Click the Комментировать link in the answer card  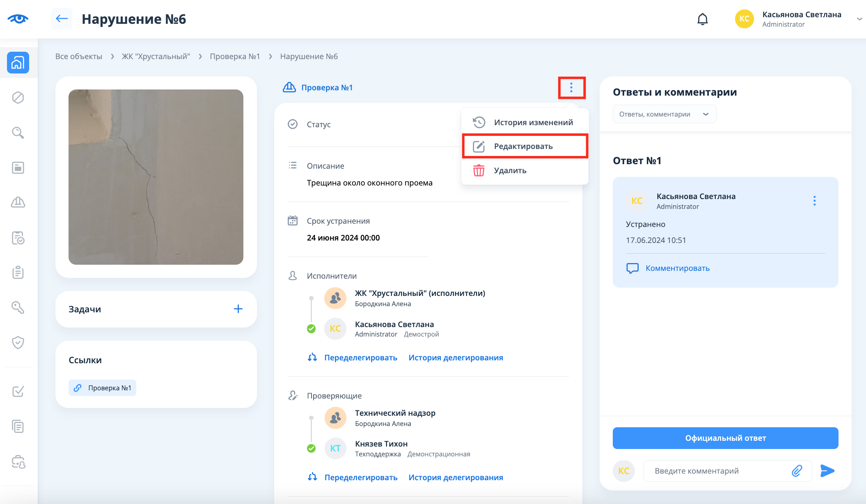coord(677,268)
